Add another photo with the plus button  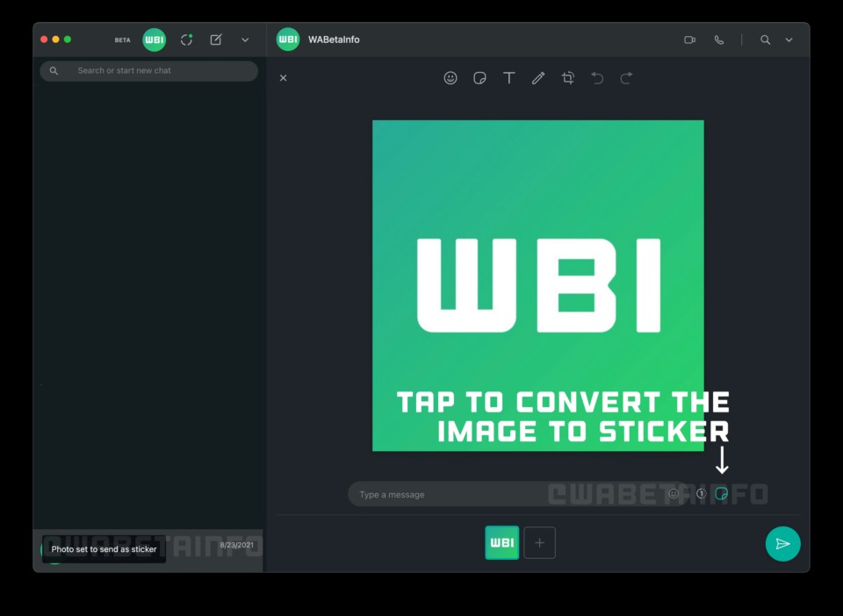tap(539, 542)
